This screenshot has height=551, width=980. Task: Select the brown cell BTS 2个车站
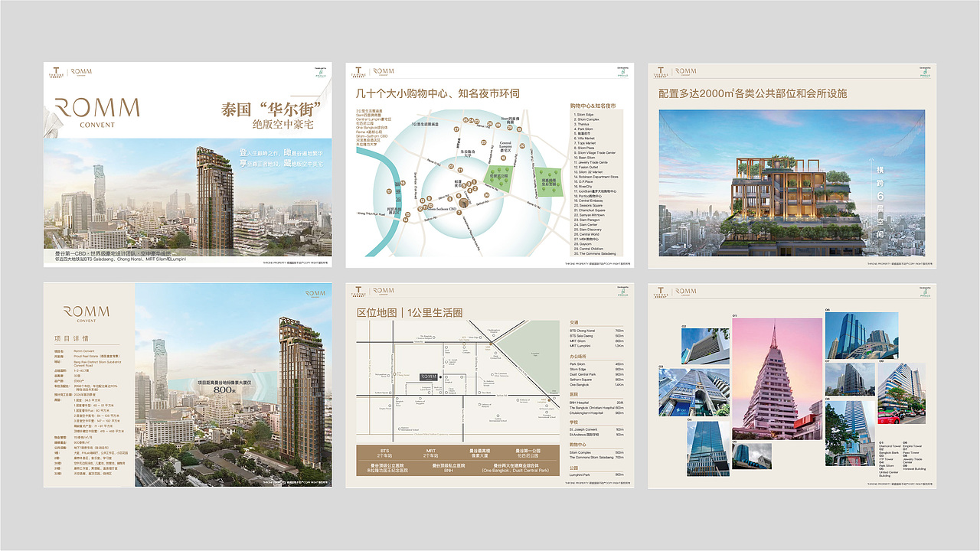(x=385, y=453)
